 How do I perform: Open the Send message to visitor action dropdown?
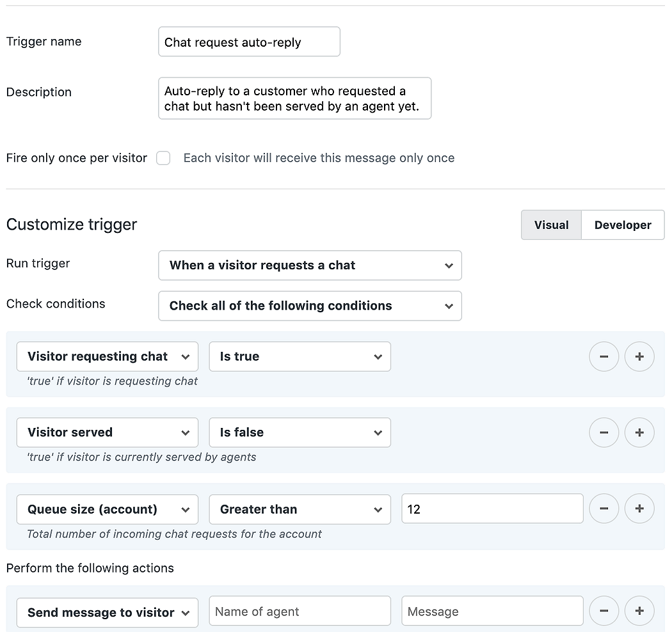[107, 612]
